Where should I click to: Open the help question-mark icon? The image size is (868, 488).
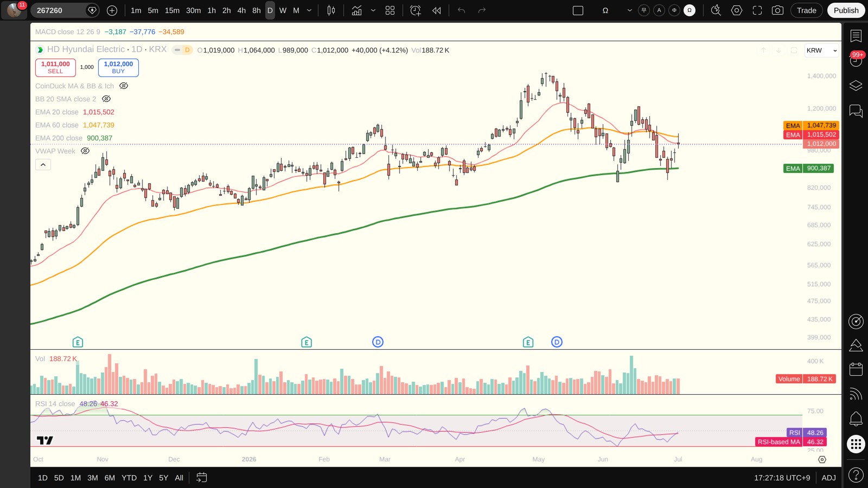click(856, 476)
